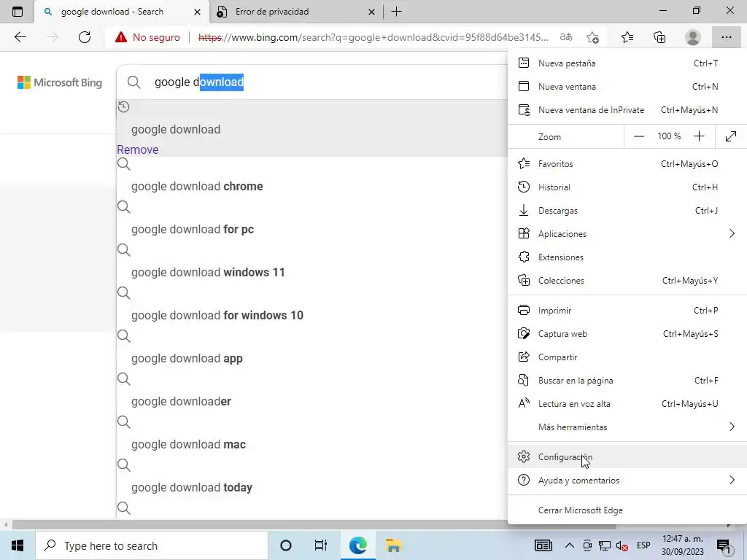Open the notification center icon

(724, 546)
